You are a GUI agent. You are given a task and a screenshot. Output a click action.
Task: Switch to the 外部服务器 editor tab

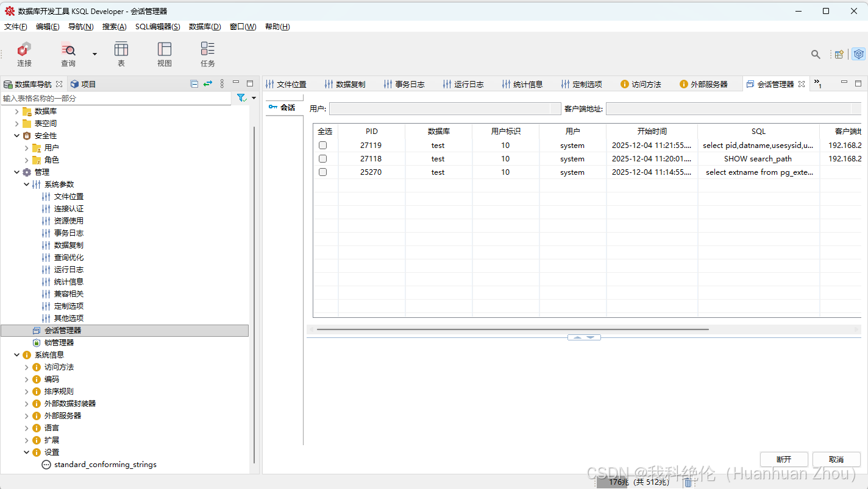tap(704, 84)
